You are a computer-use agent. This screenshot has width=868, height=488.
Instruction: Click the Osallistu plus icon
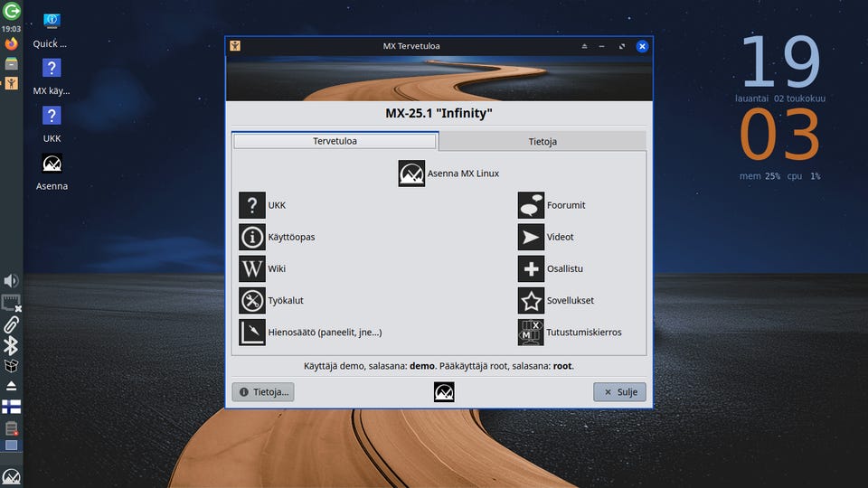pos(531,269)
